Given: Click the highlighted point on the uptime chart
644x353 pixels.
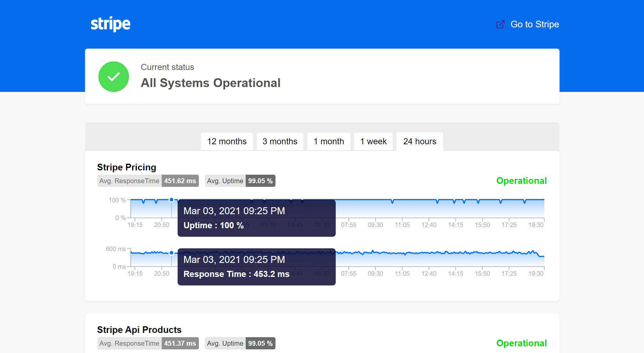Looking at the screenshot, I should pos(171,200).
